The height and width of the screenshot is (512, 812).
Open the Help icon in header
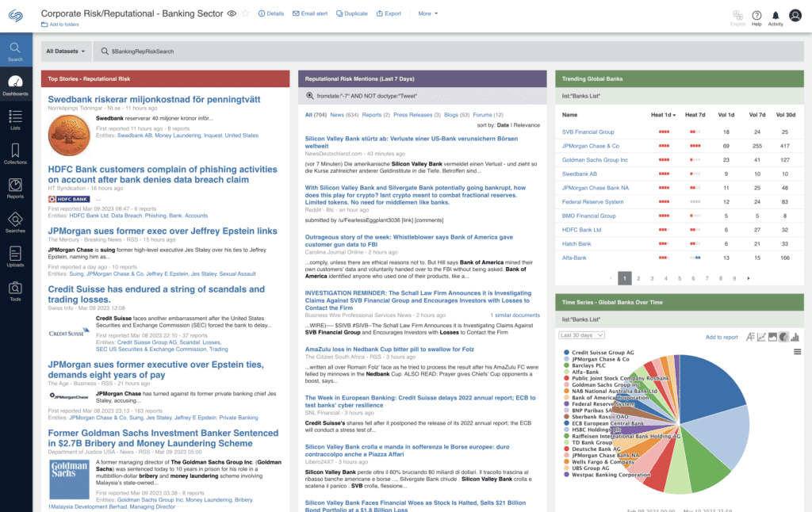pos(756,17)
